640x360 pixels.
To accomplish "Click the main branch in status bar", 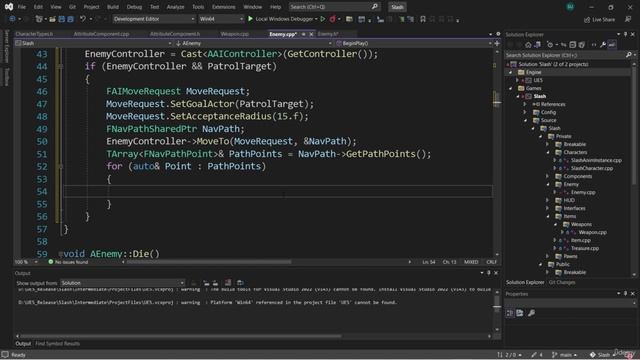I will (x=565, y=355).
